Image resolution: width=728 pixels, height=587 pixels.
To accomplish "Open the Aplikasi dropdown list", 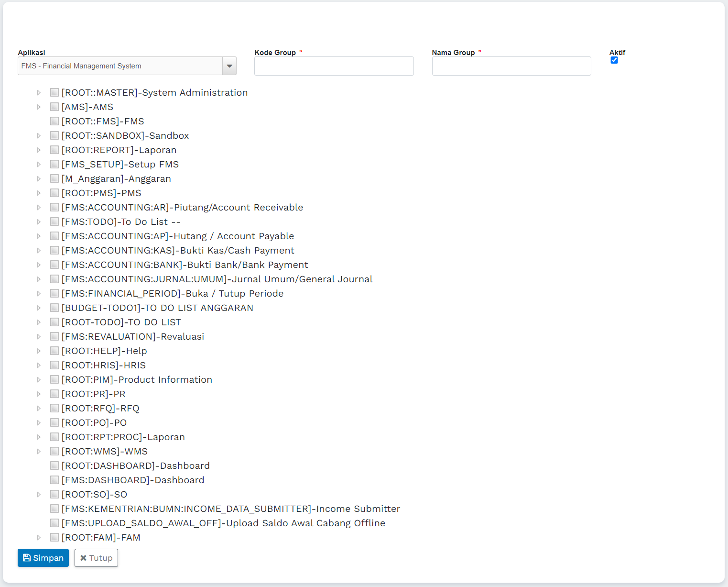I will (x=229, y=66).
